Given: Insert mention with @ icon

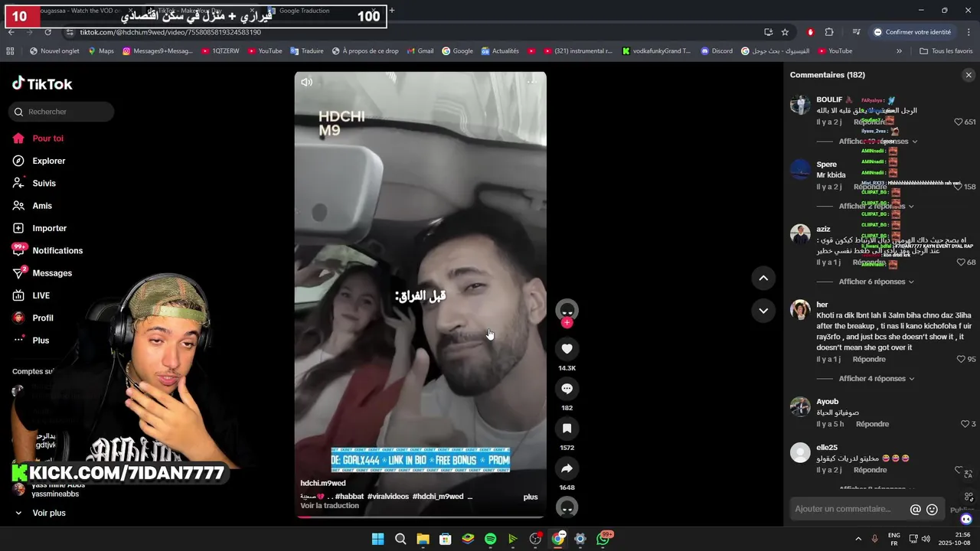Looking at the screenshot, I should point(915,510).
